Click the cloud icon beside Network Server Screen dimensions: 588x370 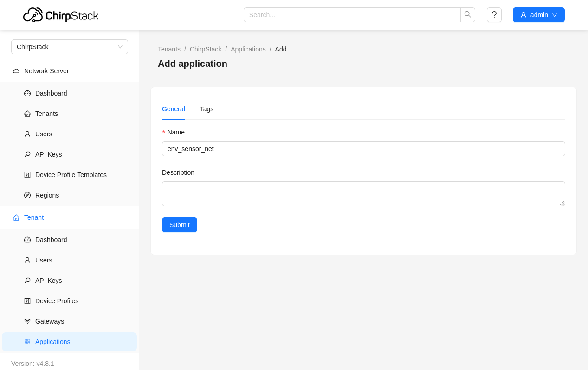click(x=16, y=71)
